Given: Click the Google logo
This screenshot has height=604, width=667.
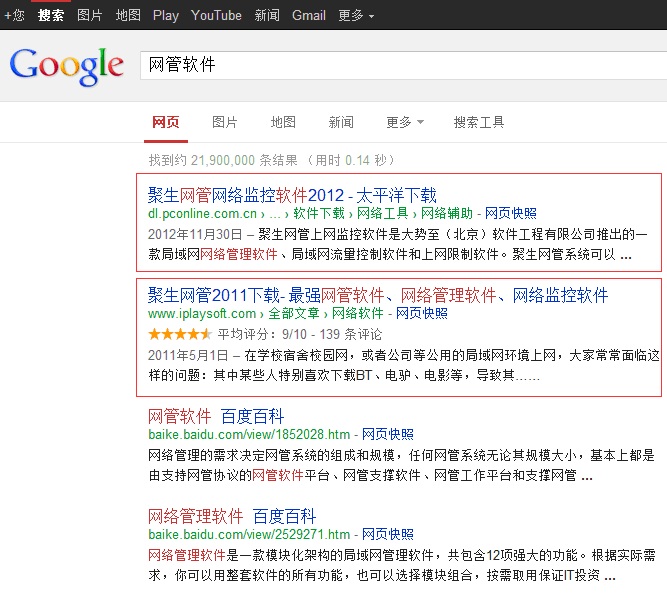Looking at the screenshot, I should tap(67, 66).
